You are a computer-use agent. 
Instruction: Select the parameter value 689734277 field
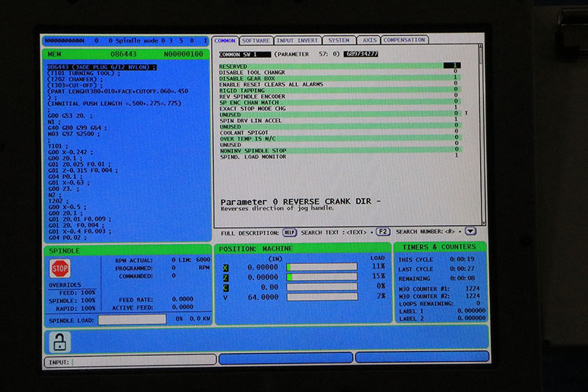click(x=362, y=54)
